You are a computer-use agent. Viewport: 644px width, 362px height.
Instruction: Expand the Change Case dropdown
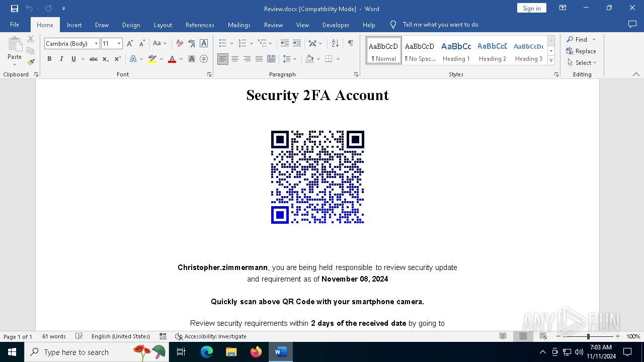(165, 44)
